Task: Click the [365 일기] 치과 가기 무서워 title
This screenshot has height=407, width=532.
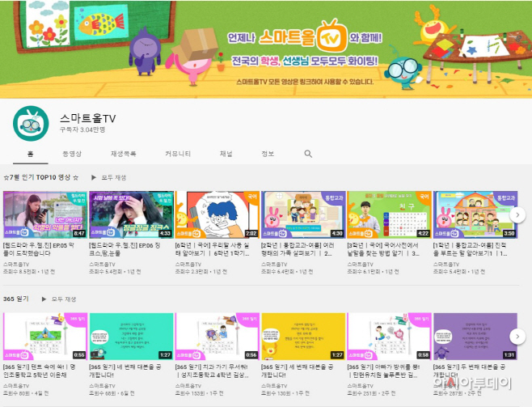Action: point(212,371)
